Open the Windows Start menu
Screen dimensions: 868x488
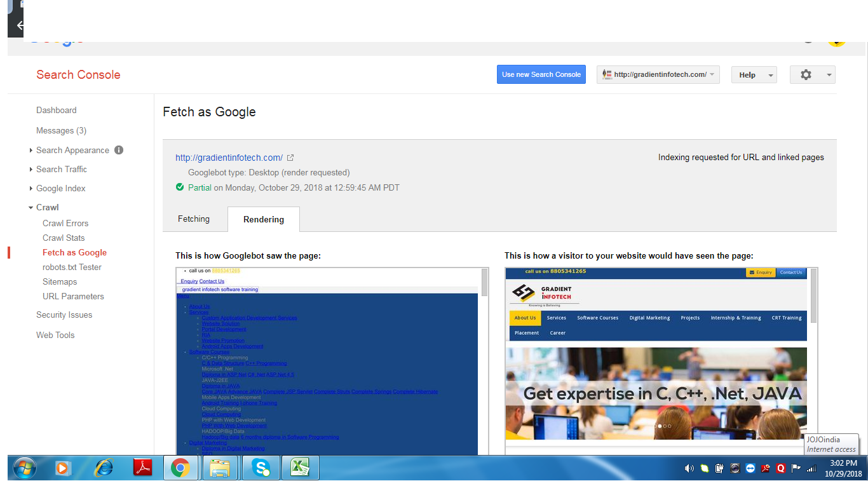[x=25, y=468]
